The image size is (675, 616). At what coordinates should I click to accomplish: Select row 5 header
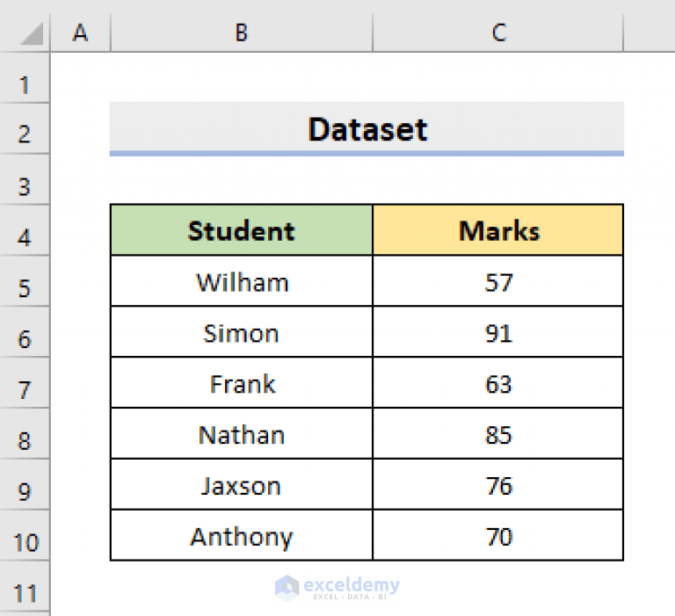[25, 281]
